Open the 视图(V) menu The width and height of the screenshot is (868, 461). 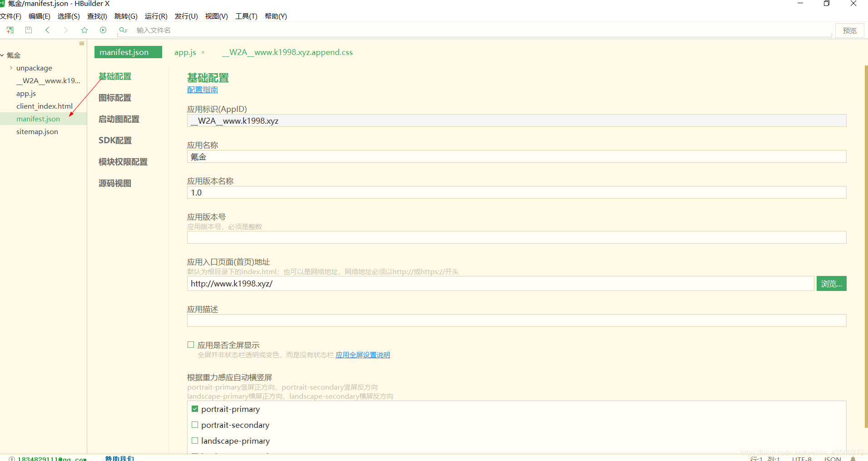(217, 16)
